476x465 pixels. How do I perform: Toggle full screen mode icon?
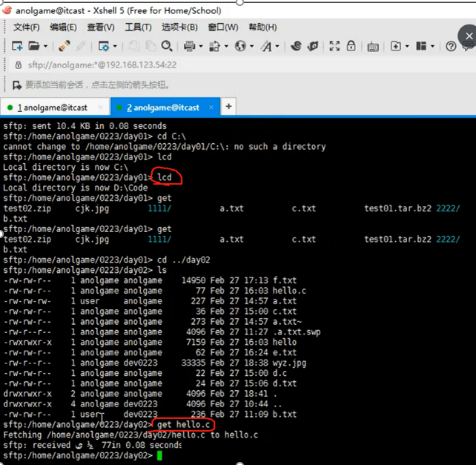[x=334, y=46]
